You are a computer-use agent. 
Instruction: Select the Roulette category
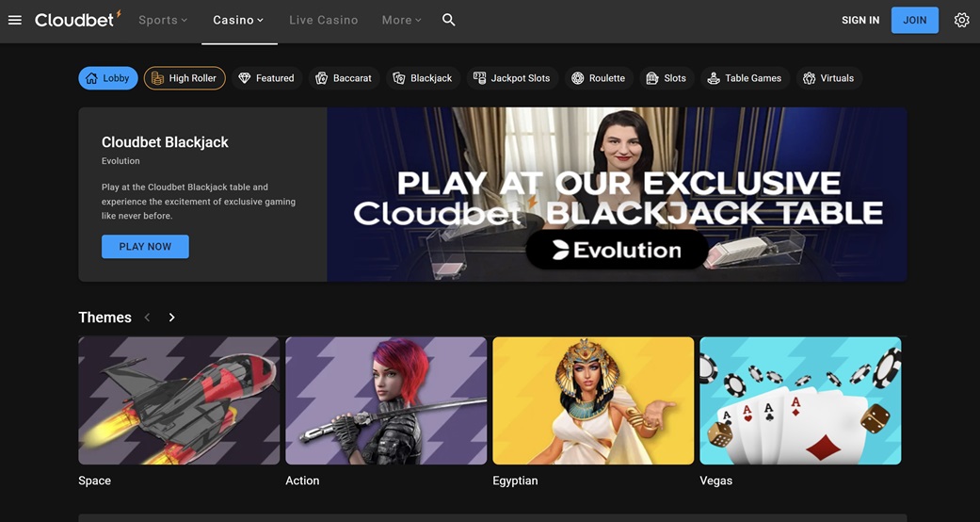pos(599,78)
